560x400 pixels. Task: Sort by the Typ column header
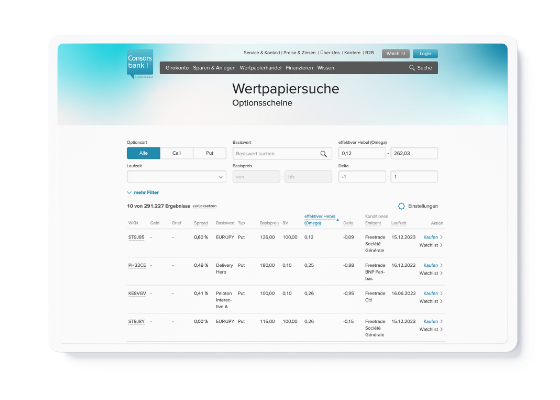pos(241,223)
